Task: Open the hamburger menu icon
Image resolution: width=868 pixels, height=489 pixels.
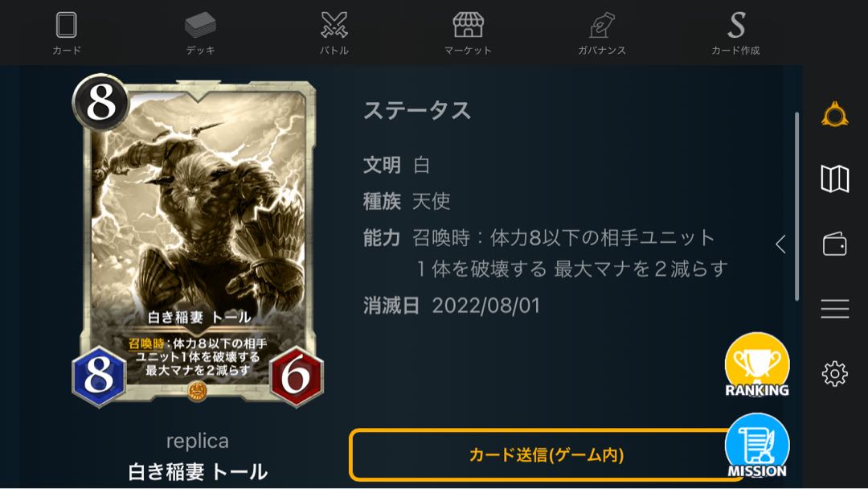Action: pyautogui.click(x=835, y=309)
